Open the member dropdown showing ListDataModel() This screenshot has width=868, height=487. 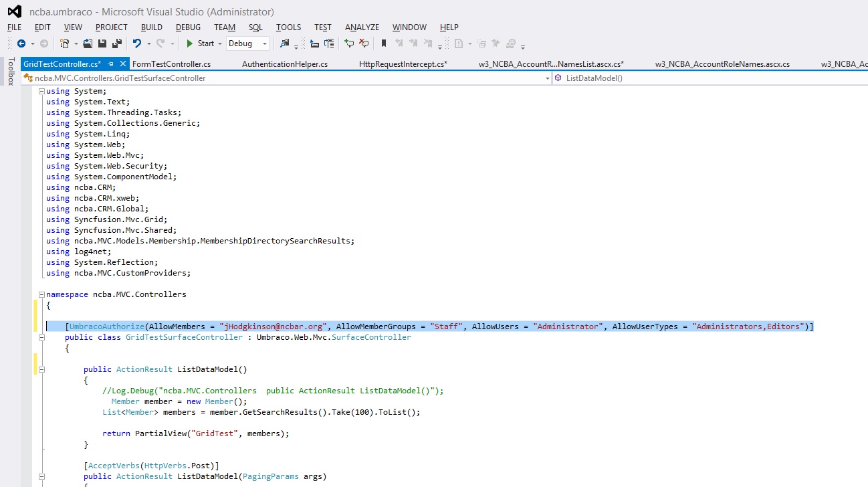(710, 78)
